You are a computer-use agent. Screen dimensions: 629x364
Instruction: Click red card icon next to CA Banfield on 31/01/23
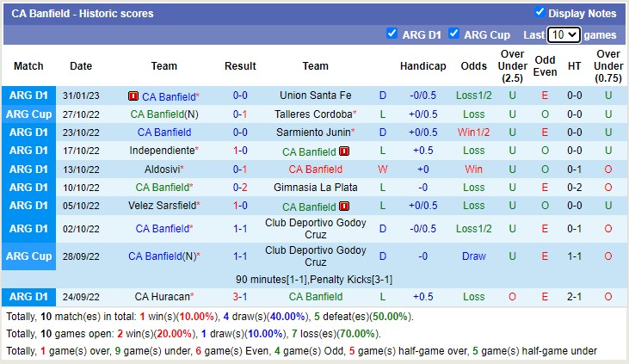click(133, 96)
